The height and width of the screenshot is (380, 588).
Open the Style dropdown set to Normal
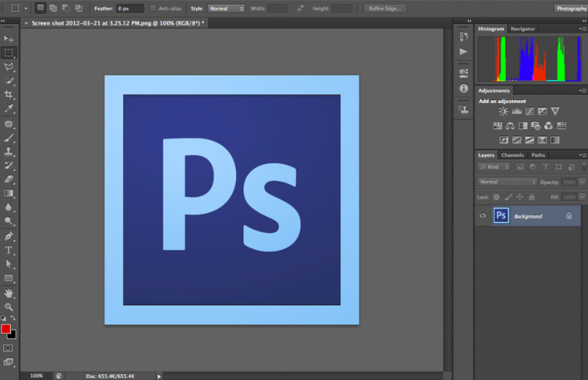(x=226, y=8)
